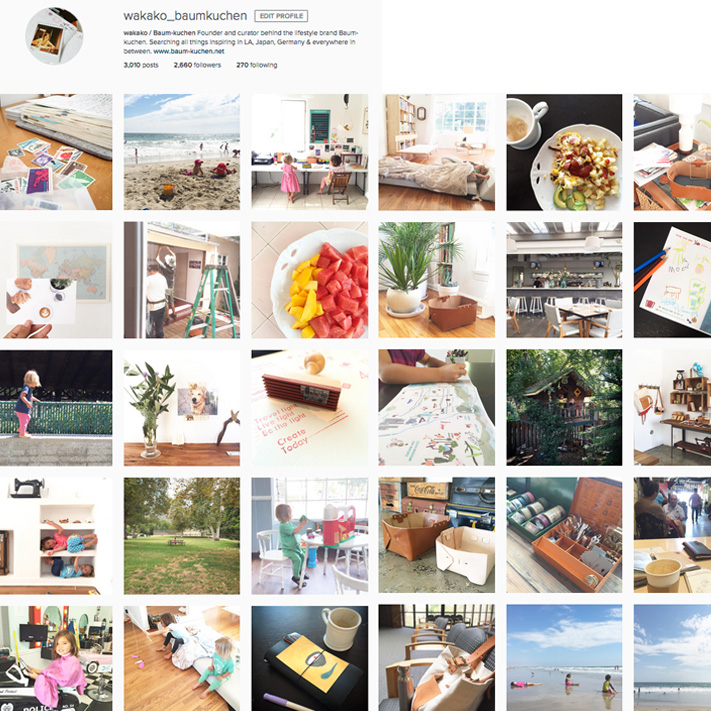Open the postage stamps photo
The image size is (711, 711).
click(x=56, y=152)
